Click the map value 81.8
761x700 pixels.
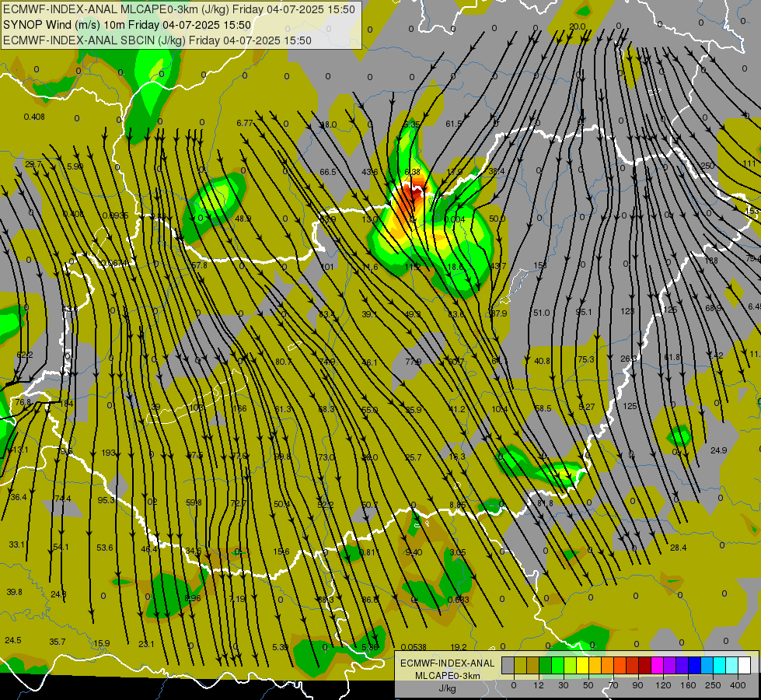coord(545,504)
